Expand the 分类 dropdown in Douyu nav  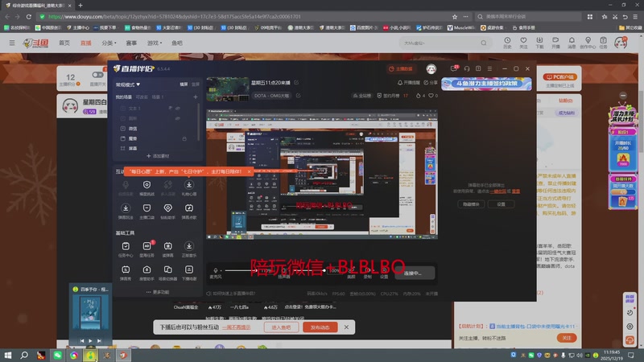[109, 43]
